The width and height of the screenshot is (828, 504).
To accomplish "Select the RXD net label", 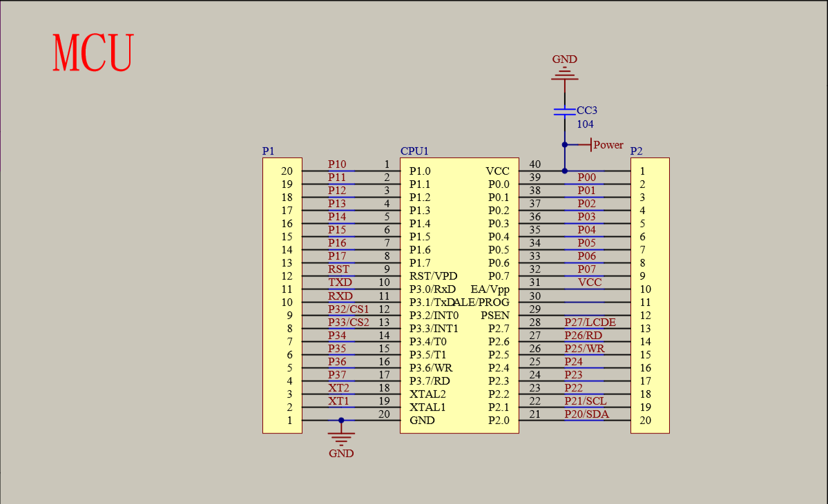I will coord(339,295).
